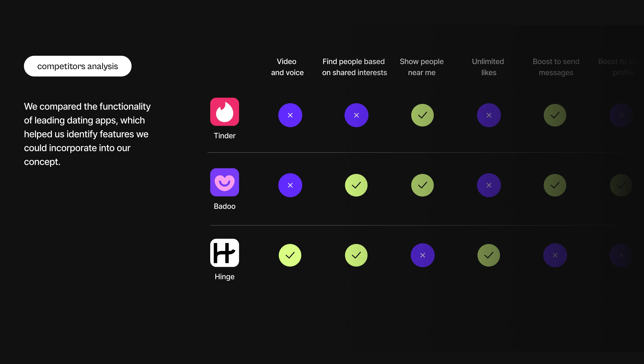
Task: Click Tinder's shared interests cross icon
Action: pyautogui.click(x=356, y=115)
